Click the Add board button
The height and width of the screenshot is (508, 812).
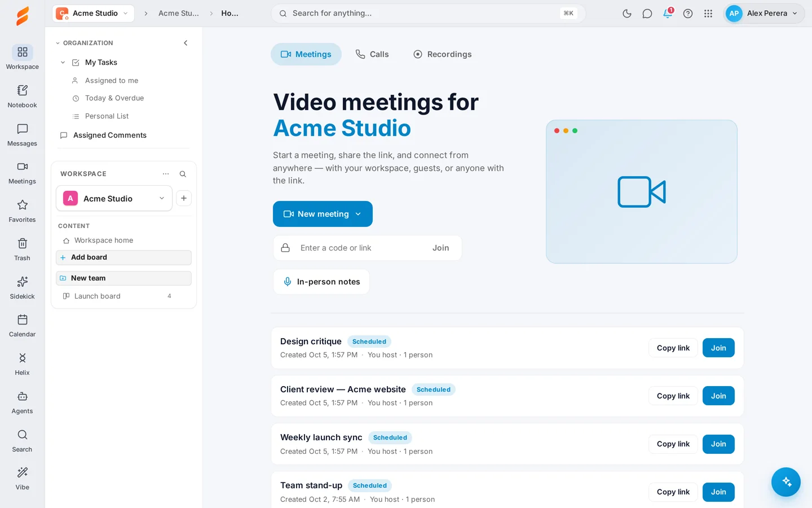123,257
